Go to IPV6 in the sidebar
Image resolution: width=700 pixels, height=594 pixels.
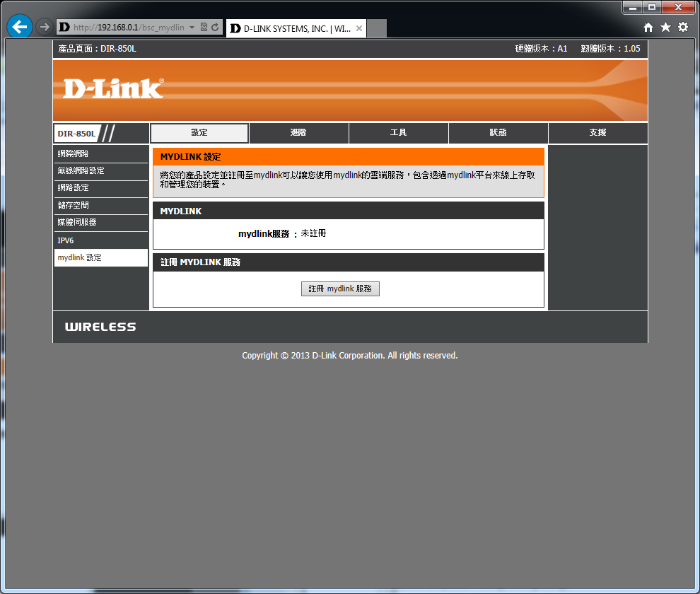pyautogui.click(x=66, y=240)
